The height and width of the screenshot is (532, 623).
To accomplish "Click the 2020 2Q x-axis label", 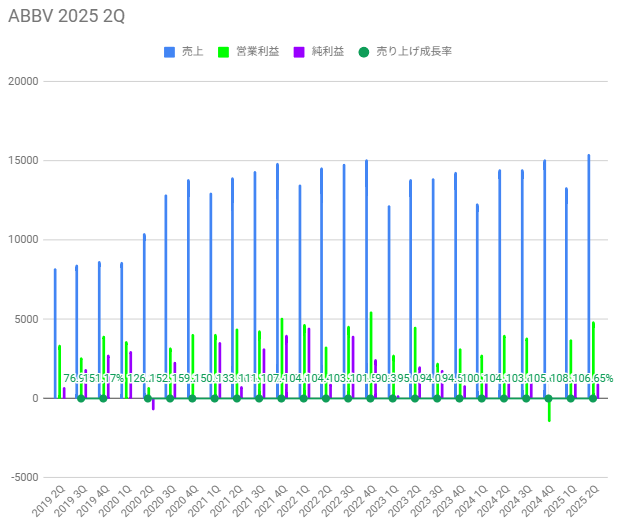I will (x=137, y=501).
